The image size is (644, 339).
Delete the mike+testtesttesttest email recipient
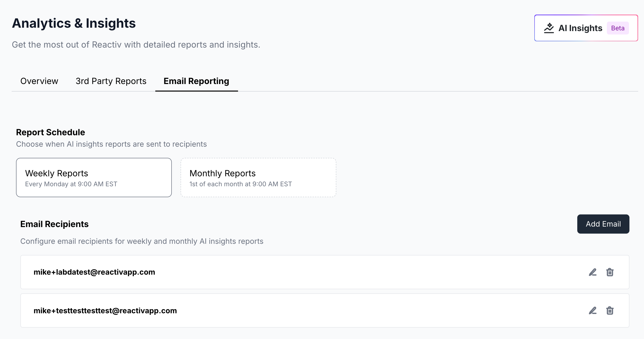610,311
